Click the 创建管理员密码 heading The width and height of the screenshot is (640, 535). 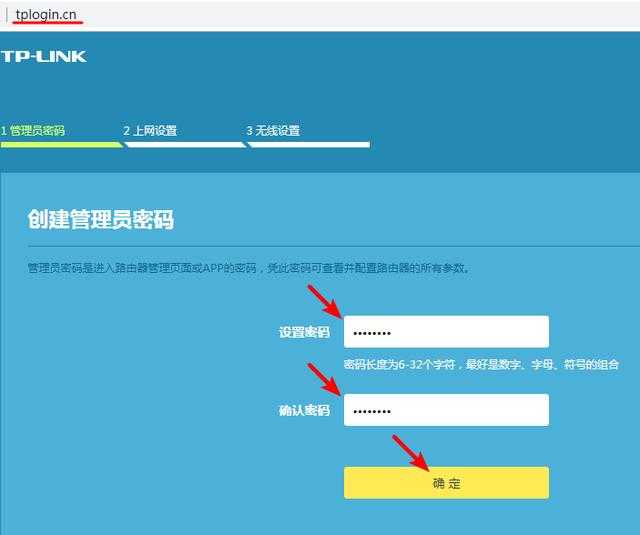coord(100,220)
